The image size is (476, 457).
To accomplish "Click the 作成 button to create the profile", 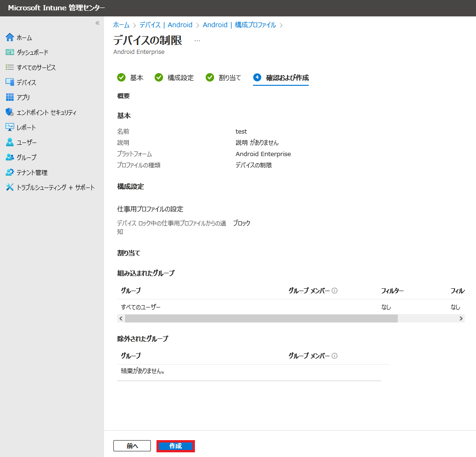I will pos(175,446).
